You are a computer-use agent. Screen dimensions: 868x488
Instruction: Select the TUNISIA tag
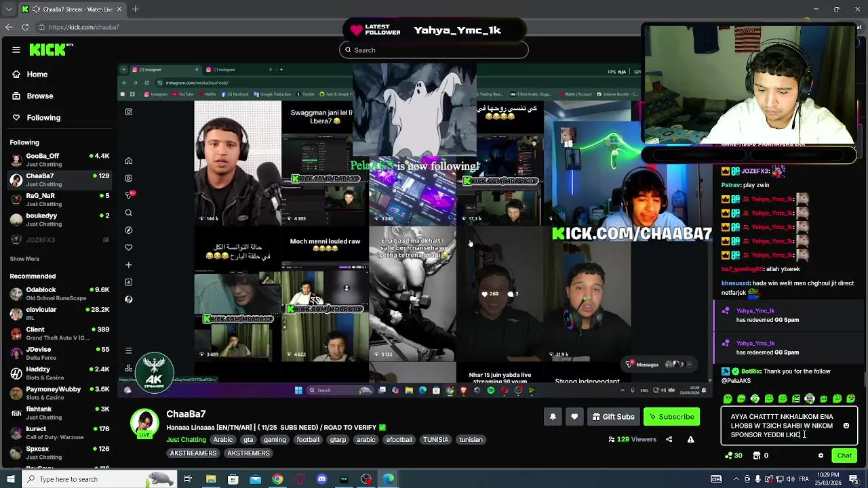pyautogui.click(x=436, y=440)
